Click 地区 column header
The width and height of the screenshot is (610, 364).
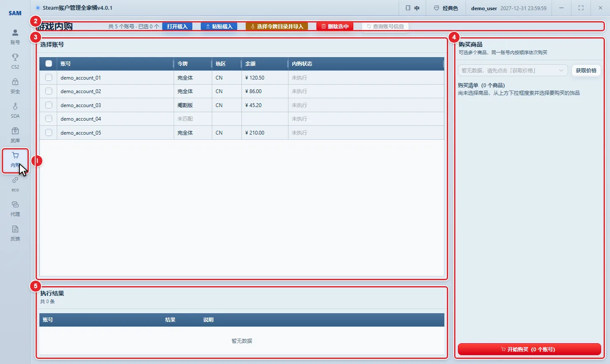[x=227, y=63]
